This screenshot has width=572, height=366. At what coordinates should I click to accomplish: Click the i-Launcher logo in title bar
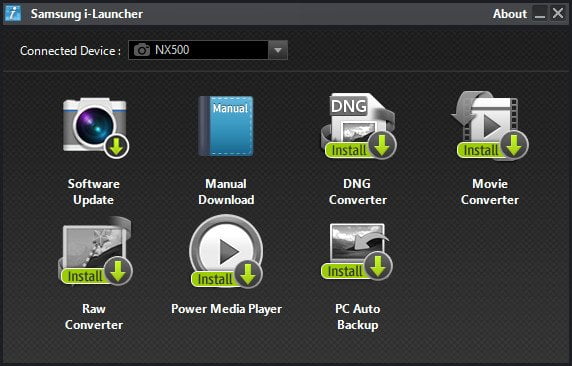[13, 13]
